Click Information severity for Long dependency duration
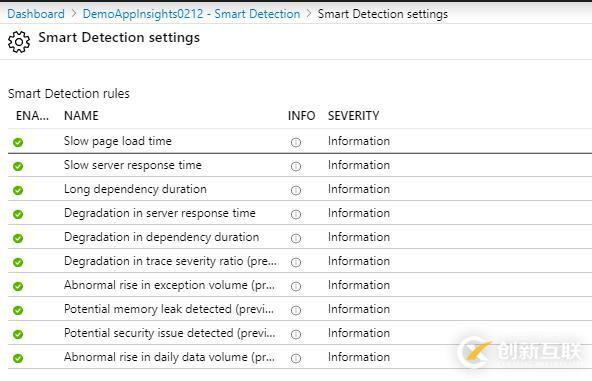The height and width of the screenshot is (381, 592). pyautogui.click(x=359, y=189)
